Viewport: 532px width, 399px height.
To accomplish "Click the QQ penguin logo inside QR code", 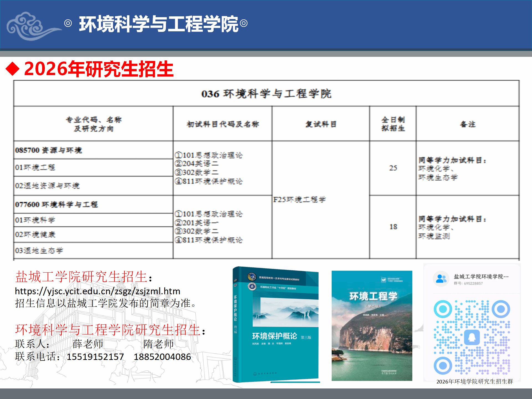I will 472,337.
